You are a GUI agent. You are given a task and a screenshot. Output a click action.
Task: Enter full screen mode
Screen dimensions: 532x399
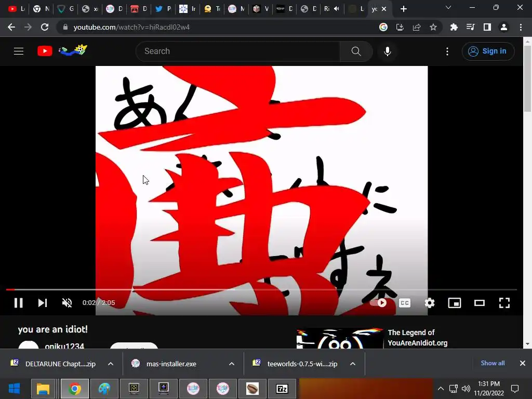(504, 303)
